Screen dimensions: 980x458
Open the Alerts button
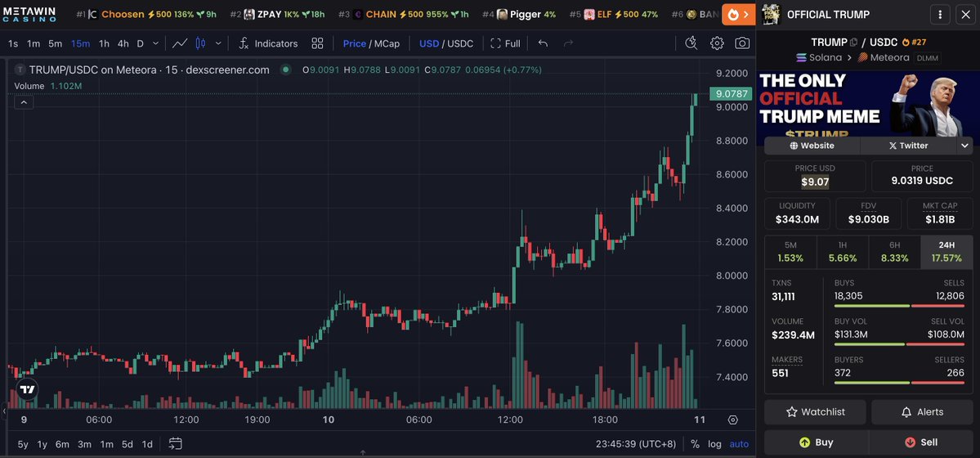(x=922, y=411)
